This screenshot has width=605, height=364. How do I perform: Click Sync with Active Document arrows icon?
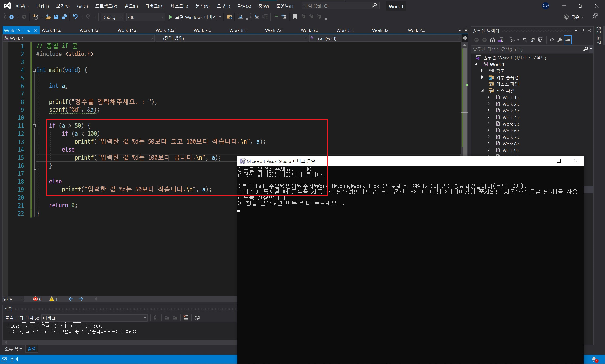tap(524, 40)
